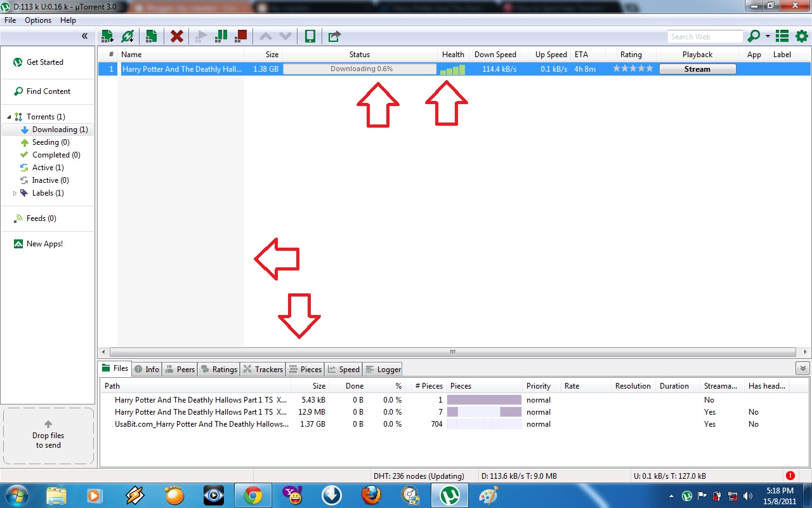Switch to the Peers tab
This screenshot has height=508, width=812.
(x=180, y=369)
